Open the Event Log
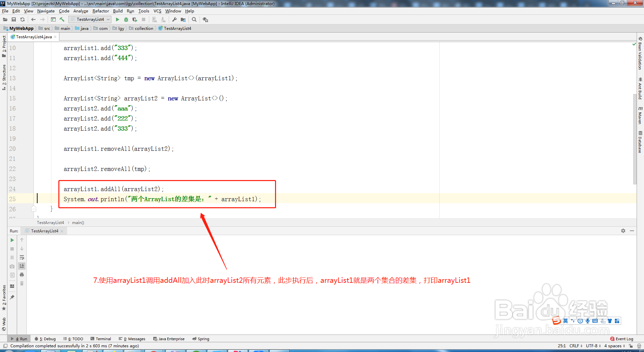The height and width of the screenshot is (352, 644). 622,339
